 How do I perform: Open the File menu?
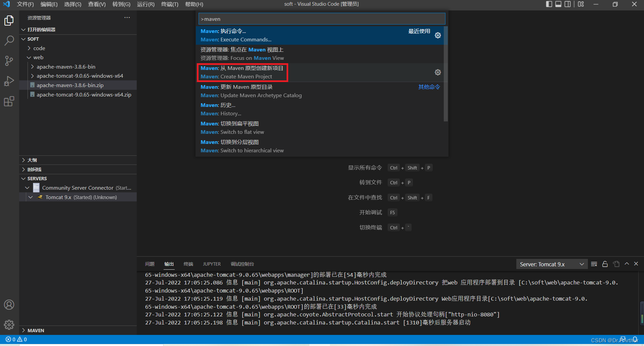pyautogui.click(x=25, y=4)
